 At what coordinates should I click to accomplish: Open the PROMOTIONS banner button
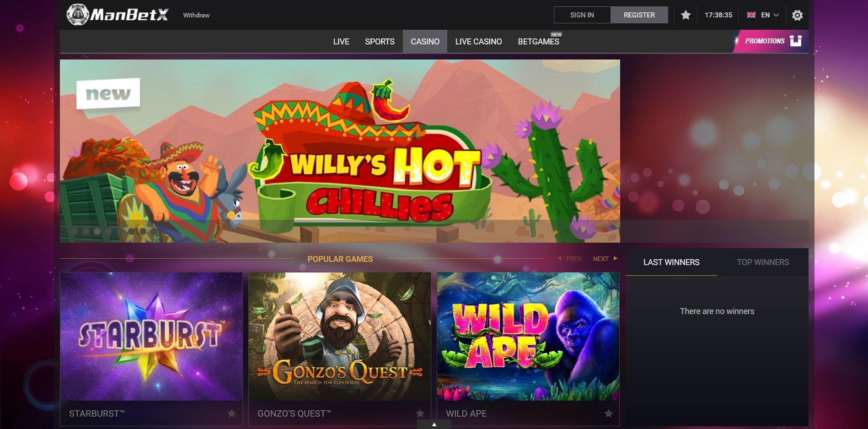coord(771,41)
